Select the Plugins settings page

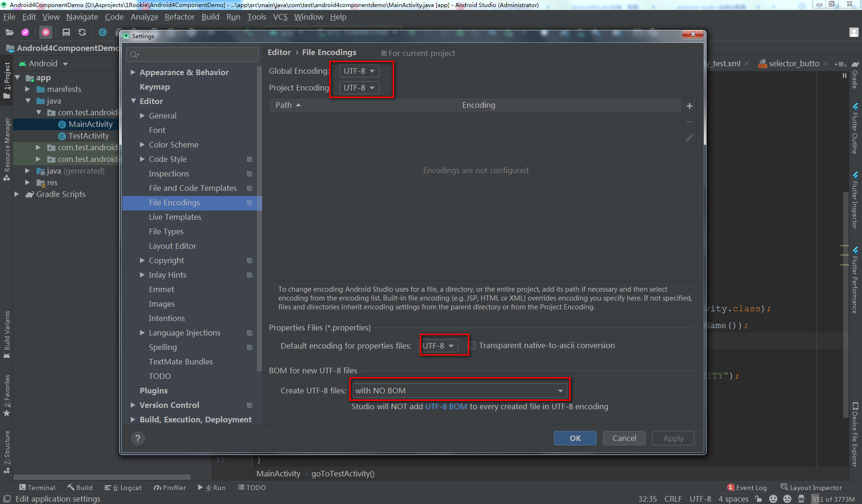(154, 391)
